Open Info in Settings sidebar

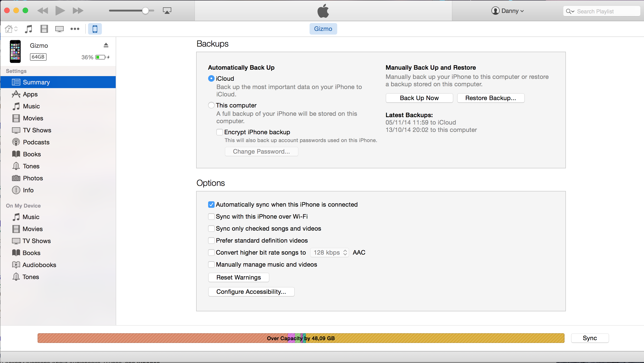pyautogui.click(x=58, y=190)
